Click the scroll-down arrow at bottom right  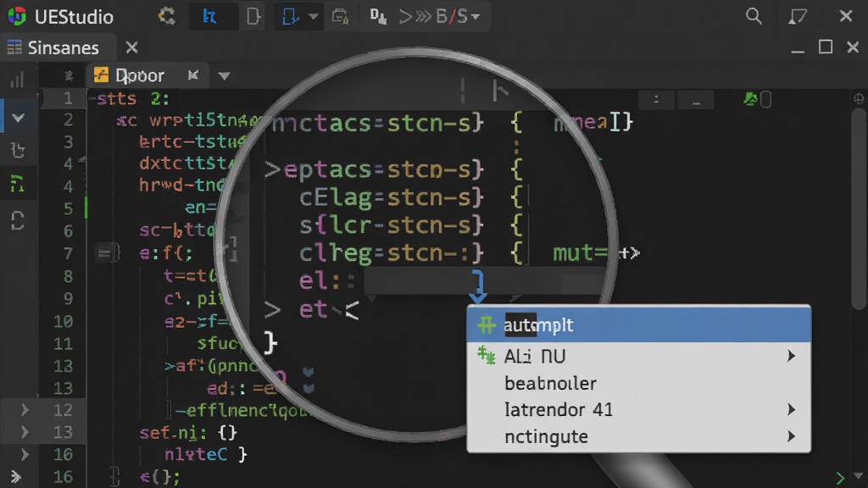[x=859, y=476]
